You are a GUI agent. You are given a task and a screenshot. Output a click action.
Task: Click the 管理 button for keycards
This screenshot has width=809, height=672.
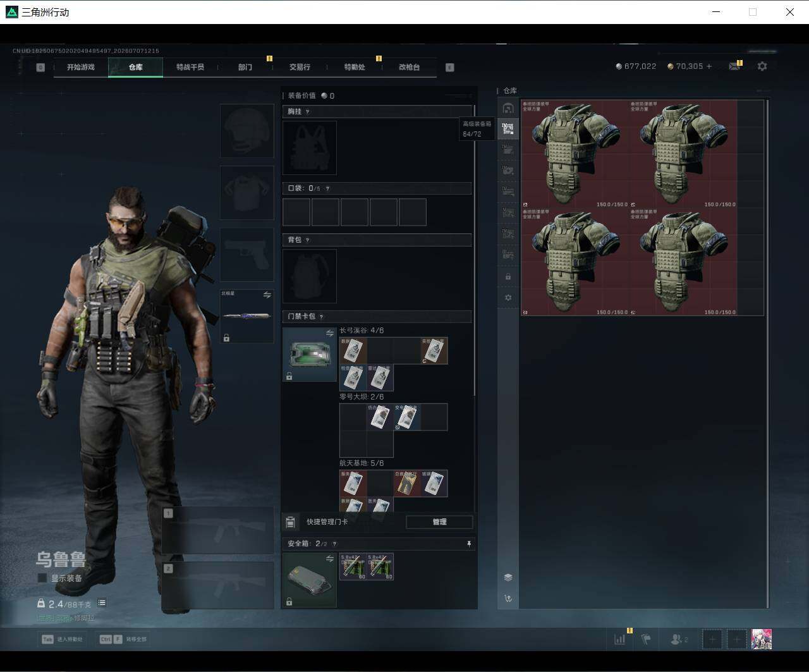(x=439, y=522)
